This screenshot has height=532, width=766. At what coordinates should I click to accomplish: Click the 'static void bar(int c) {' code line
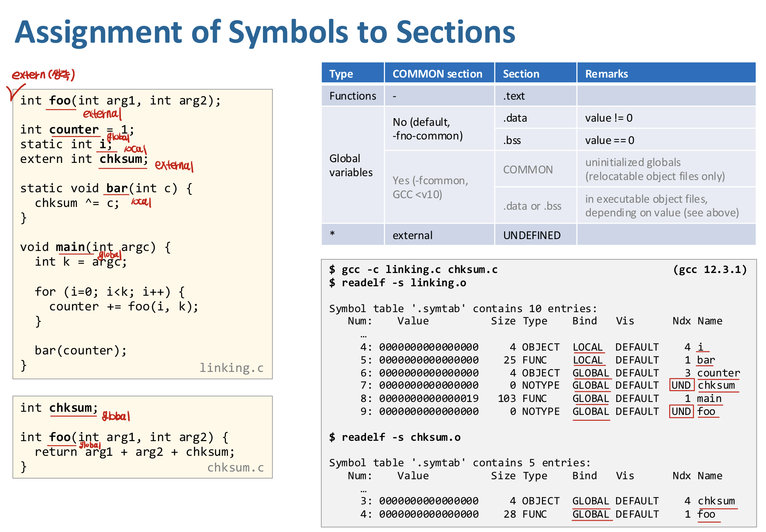click(x=106, y=188)
